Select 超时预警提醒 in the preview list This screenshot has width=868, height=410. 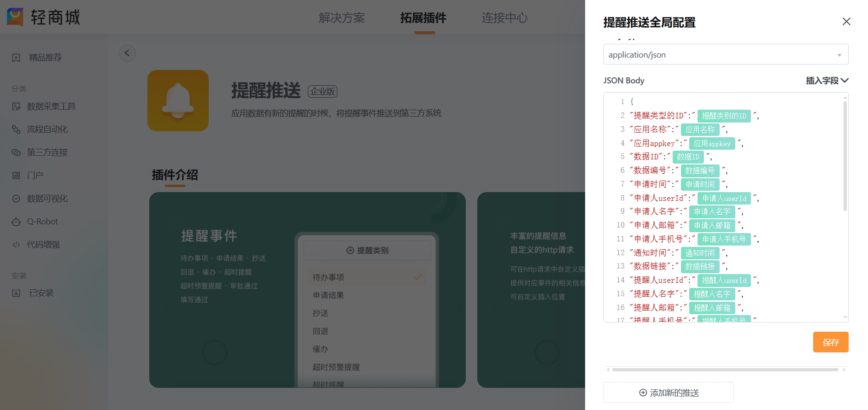coord(336,367)
